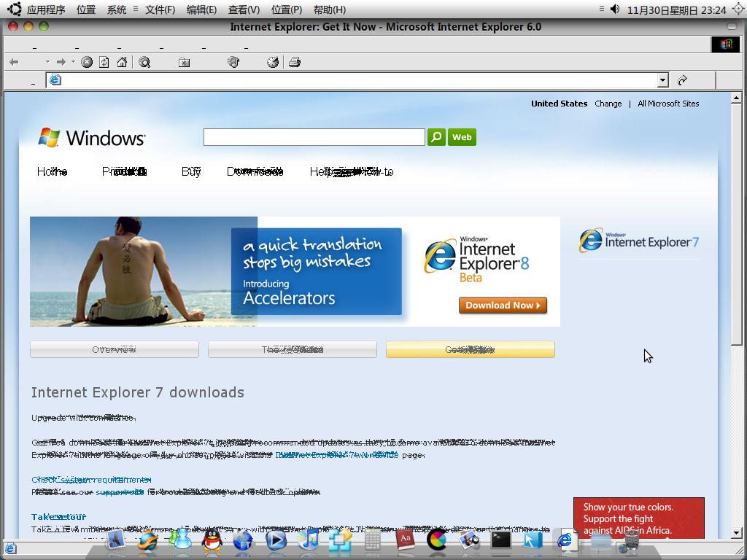747x560 pixels.
Task: Open the Forward button history dropdown
Action: 73,62
